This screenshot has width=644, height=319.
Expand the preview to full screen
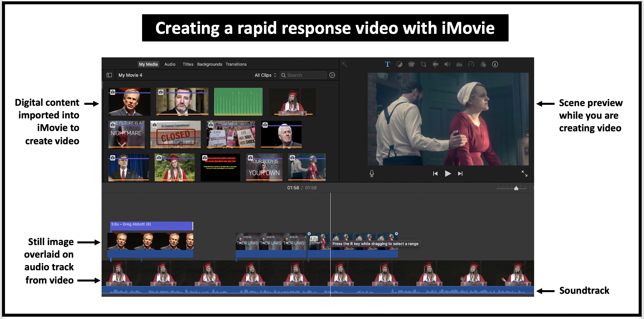click(x=524, y=173)
